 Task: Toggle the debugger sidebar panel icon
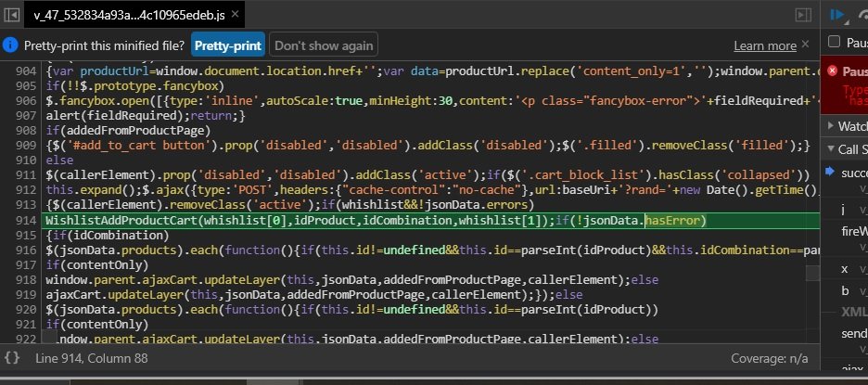(803, 15)
